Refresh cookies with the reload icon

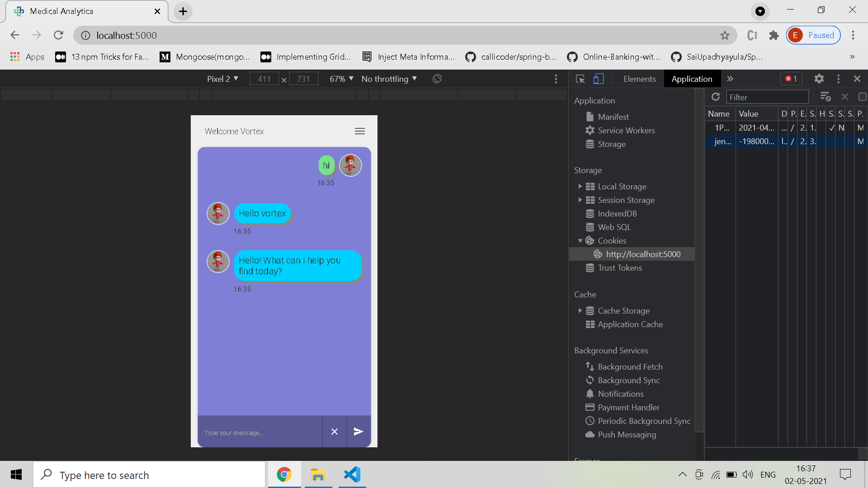tap(715, 97)
